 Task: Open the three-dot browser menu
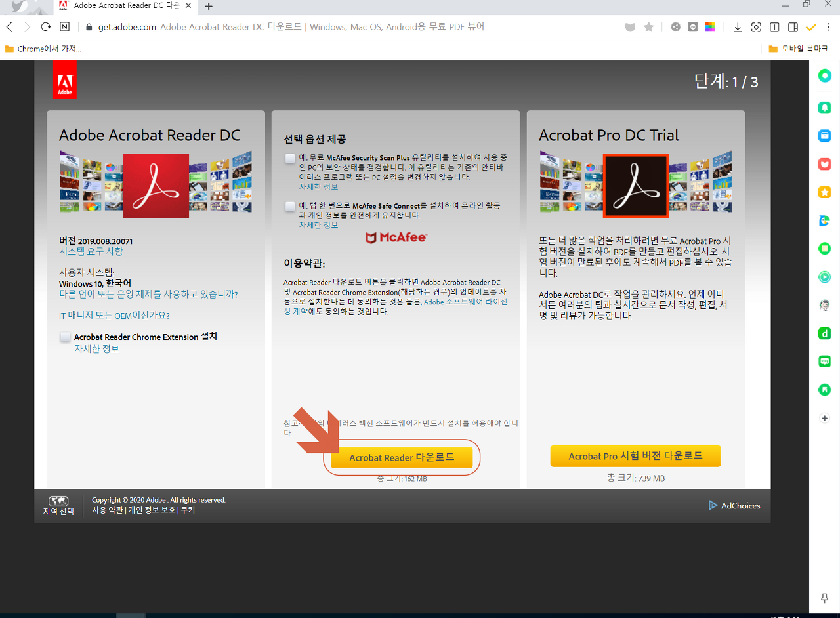click(828, 27)
